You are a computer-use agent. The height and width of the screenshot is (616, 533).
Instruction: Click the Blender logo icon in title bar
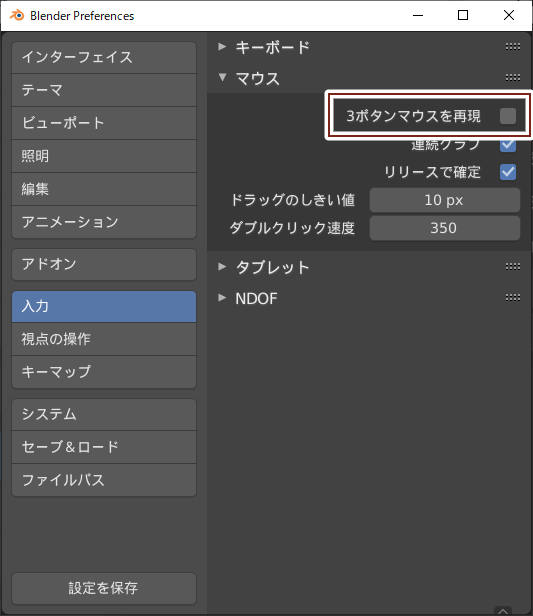pyautogui.click(x=16, y=16)
